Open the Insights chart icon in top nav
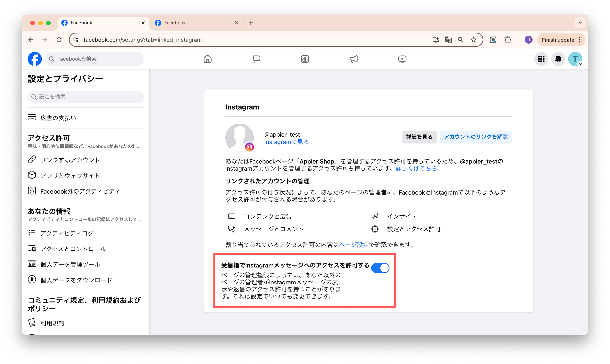Screen dimensions: 610x364 (305, 59)
